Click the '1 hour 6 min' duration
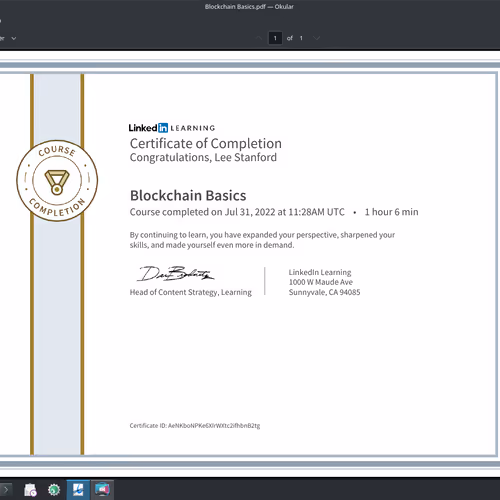This screenshot has height=500, width=500. pos(391,212)
